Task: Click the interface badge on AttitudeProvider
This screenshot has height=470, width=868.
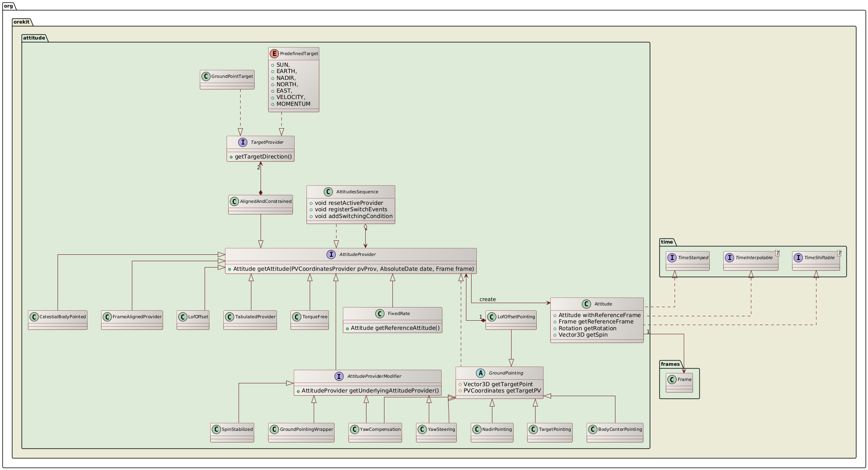Action: click(x=331, y=254)
